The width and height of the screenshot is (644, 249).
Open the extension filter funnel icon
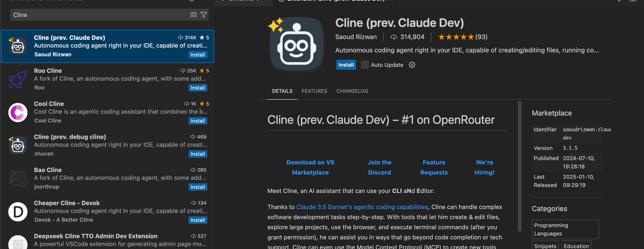point(203,15)
